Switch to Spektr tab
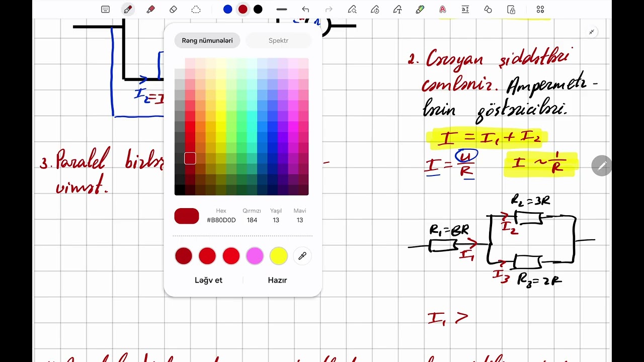This screenshot has width=644, height=362. [x=278, y=41]
